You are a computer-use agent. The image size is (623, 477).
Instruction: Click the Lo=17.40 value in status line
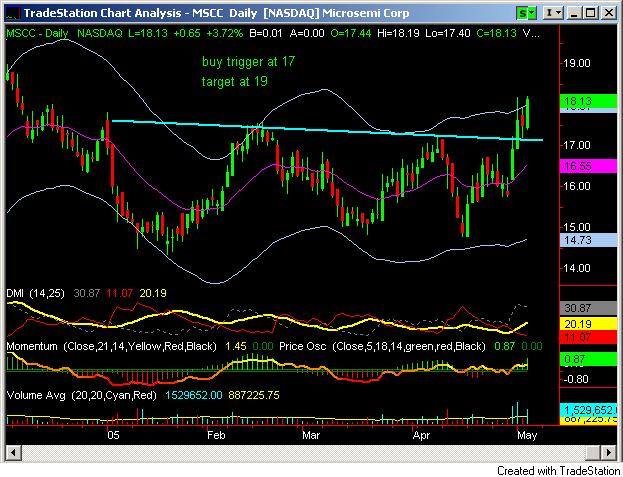[448, 33]
